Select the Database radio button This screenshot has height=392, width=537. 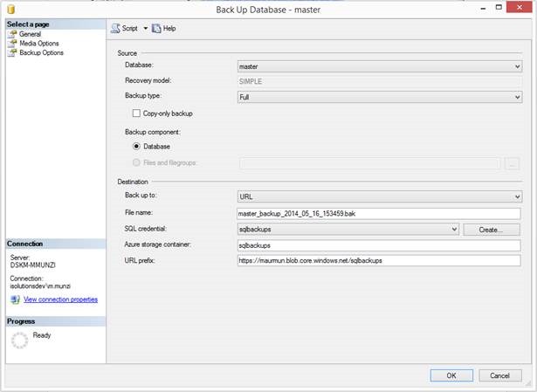[x=136, y=147]
